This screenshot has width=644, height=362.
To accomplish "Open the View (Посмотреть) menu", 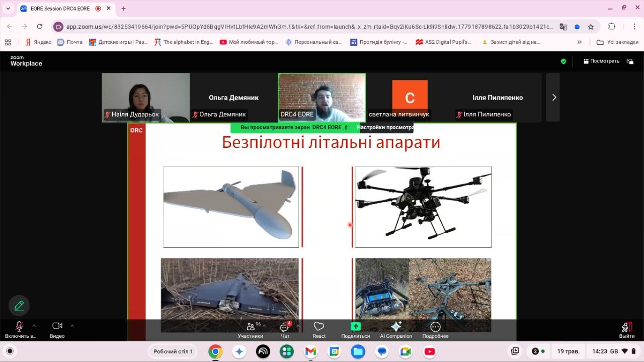I will click(x=601, y=61).
